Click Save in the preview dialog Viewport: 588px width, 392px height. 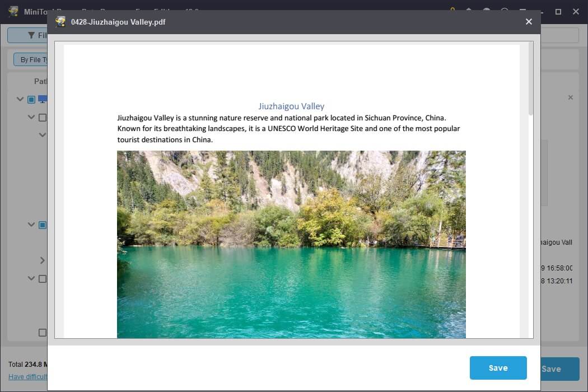(x=498, y=368)
